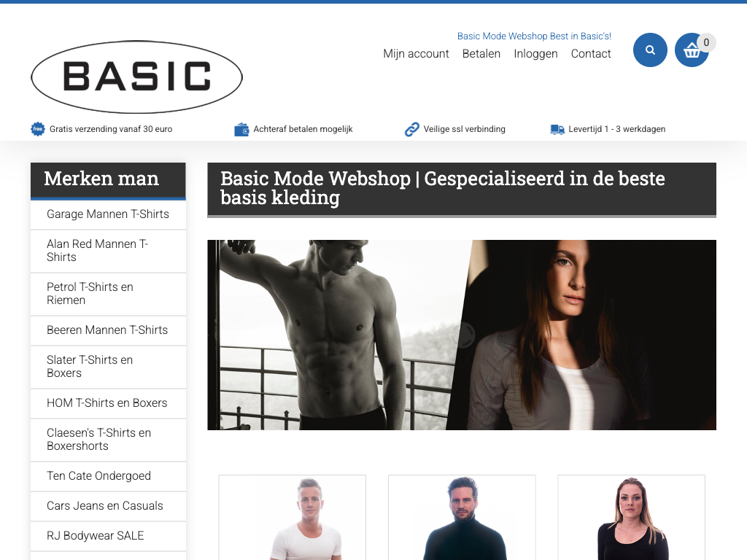
Task: Open HOM T-Shirts en Boxers
Action: 108,403
